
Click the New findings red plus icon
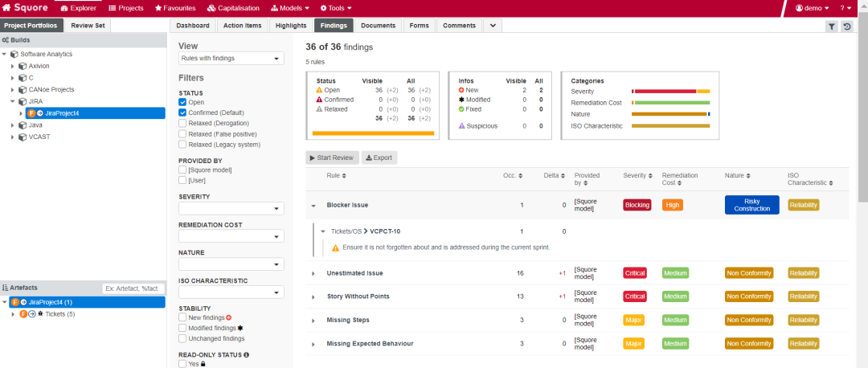(x=228, y=317)
